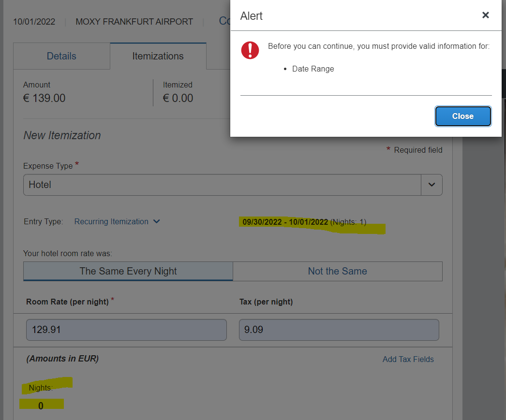Click the Close button in the Alert
This screenshot has width=506, height=420.
pyautogui.click(x=462, y=116)
